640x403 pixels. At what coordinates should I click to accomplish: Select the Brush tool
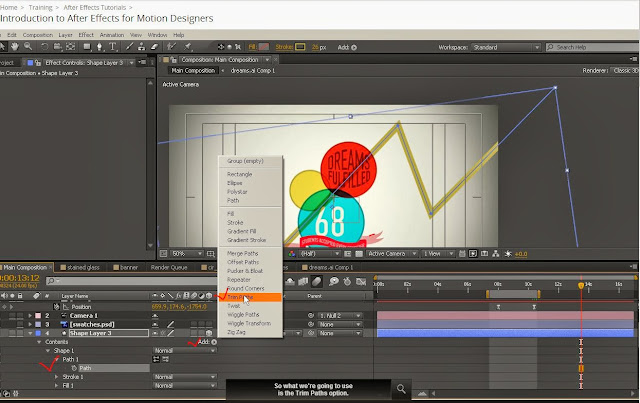(129, 47)
